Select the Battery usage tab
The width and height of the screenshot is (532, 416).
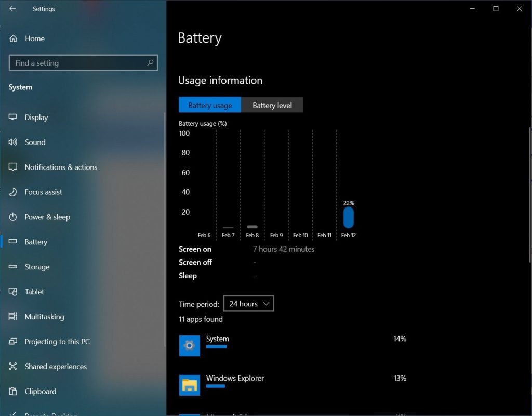click(210, 105)
